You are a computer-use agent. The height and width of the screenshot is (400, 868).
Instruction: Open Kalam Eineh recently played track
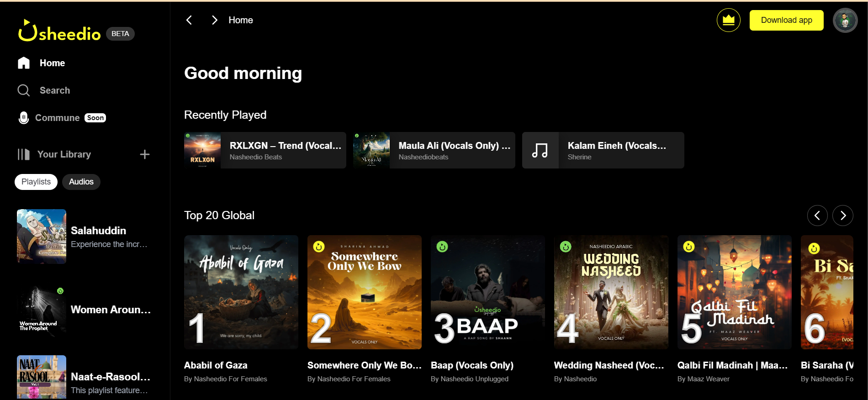(x=603, y=150)
